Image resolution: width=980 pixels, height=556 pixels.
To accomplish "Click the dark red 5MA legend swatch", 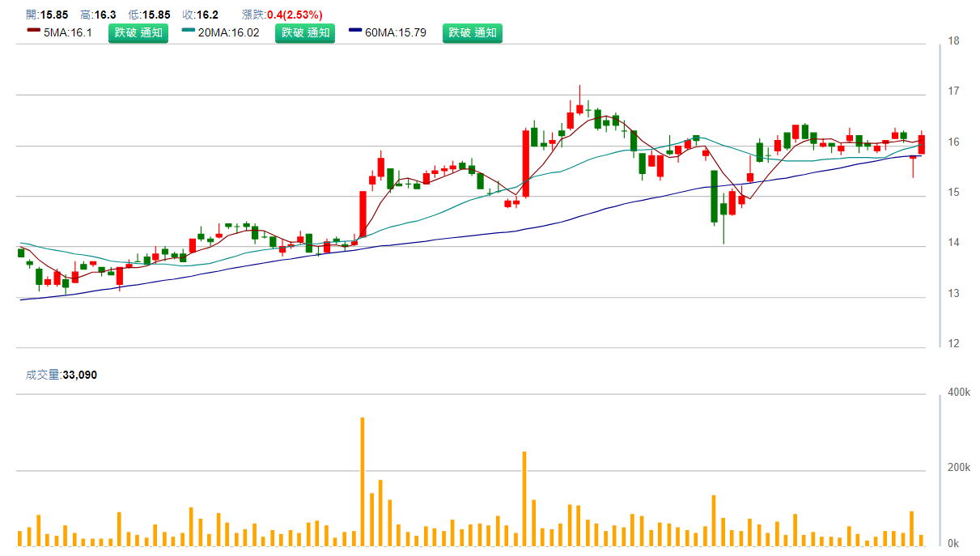I will (33, 31).
